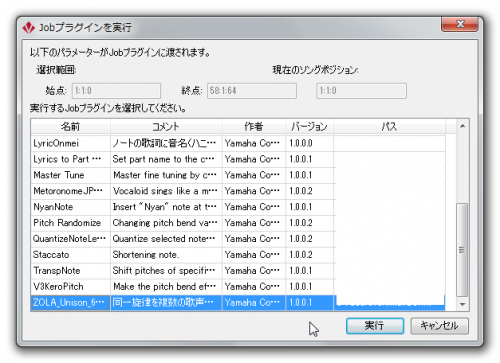Select the Master Tune plugin row
Image resolution: width=500 pixels, height=363 pixels.
click(x=238, y=175)
